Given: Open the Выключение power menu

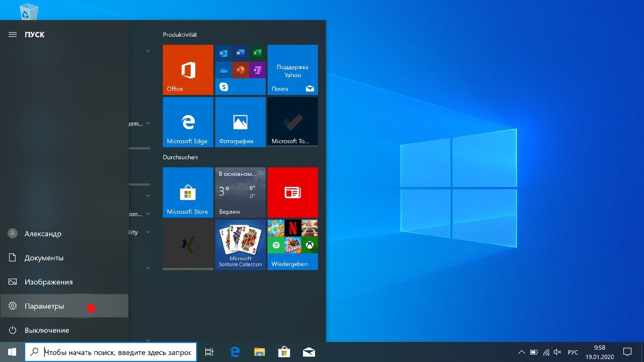Looking at the screenshot, I should tap(64, 330).
